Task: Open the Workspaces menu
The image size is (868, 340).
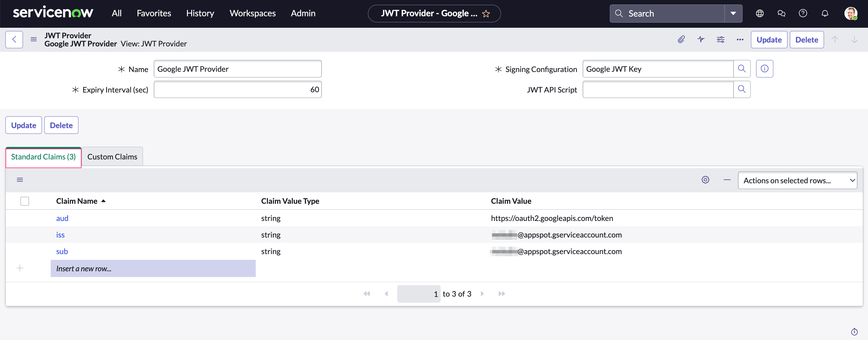Action: [x=252, y=13]
